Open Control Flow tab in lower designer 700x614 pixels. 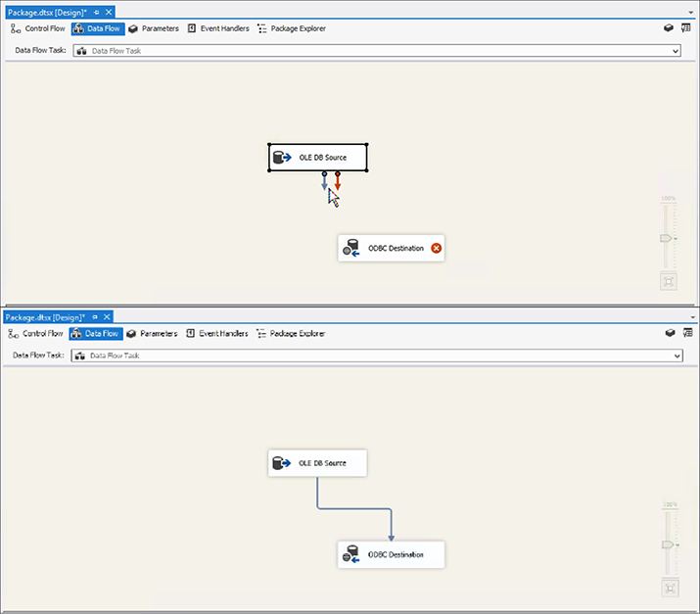click(x=35, y=334)
